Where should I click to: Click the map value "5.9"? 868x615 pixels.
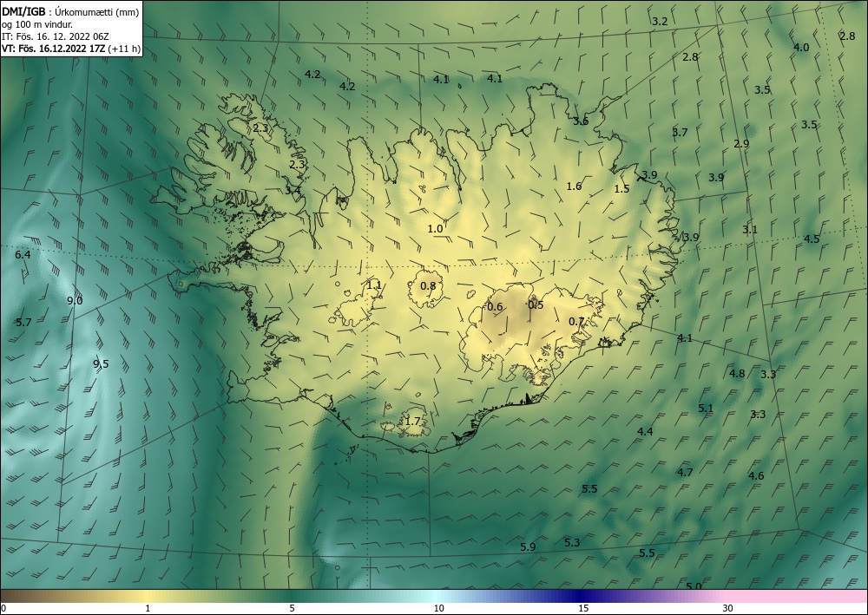[x=528, y=547]
